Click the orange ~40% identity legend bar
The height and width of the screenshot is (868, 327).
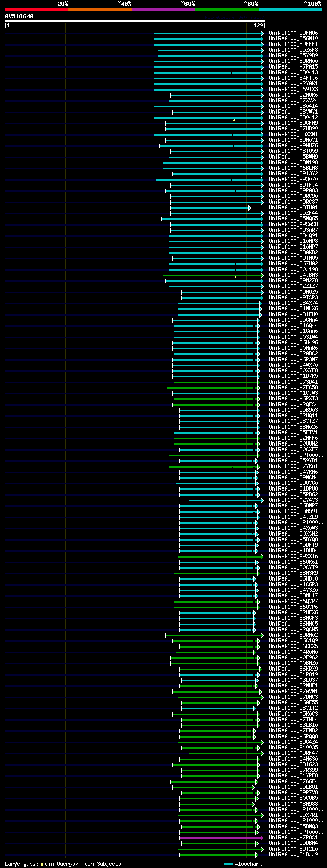pyautogui.click(x=100, y=9)
